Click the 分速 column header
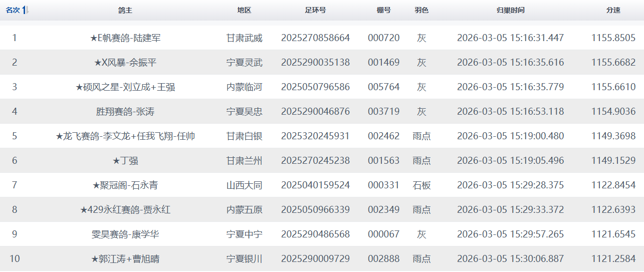 tap(613, 11)
